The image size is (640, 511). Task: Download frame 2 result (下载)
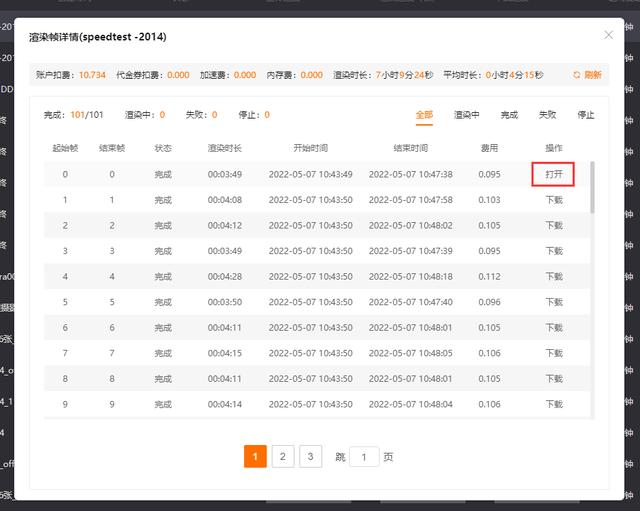(x=553, y=225)
